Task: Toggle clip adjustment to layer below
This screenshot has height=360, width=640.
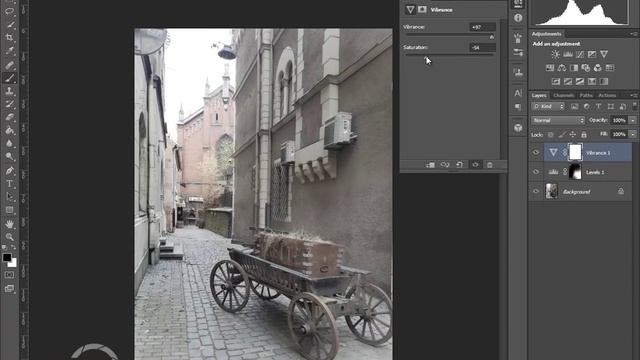Action: [430, 165]
